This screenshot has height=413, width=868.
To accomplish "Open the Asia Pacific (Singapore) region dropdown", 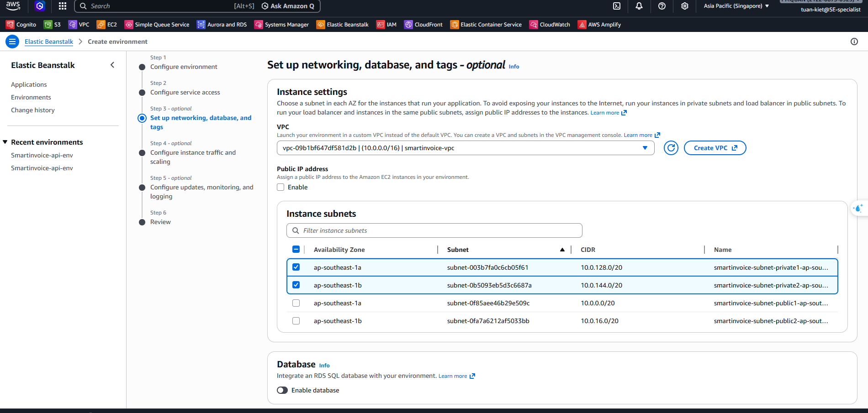I will pos(736,6).
